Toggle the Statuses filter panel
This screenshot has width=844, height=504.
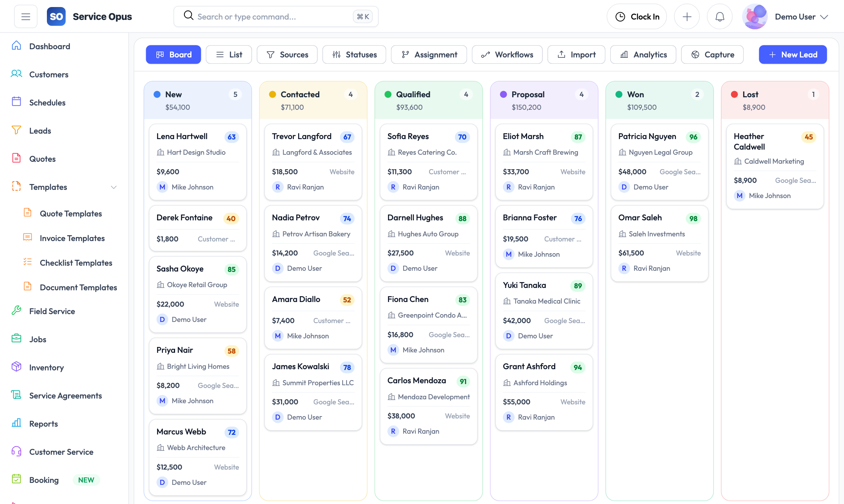(354, 54)
